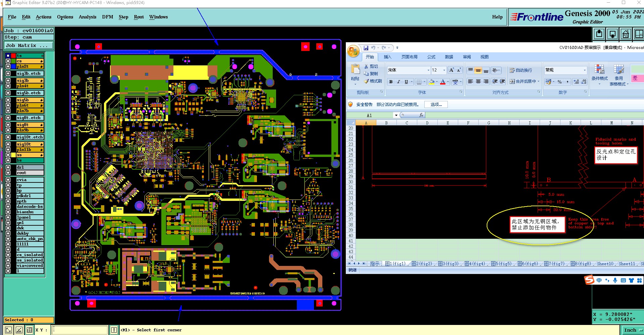The width and height of the screenshot is (644, 335).
Task: Click the first icon in Genesis top-right toolbar
Action: tap(599, 34)
